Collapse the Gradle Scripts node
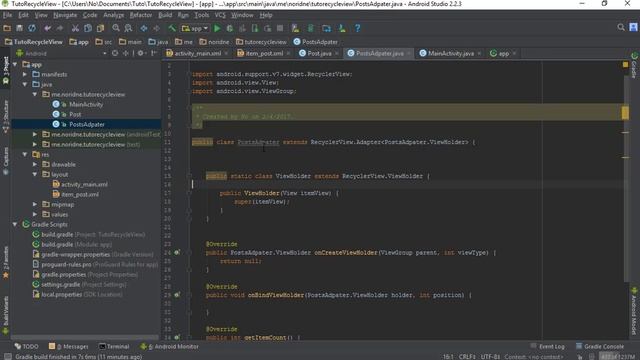 tap(15, 224)
